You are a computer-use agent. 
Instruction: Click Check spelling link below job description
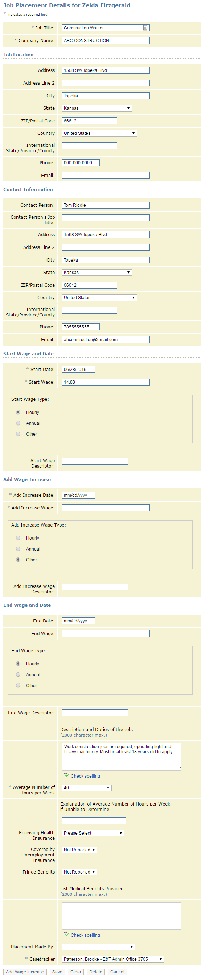[x=85, y=776]
